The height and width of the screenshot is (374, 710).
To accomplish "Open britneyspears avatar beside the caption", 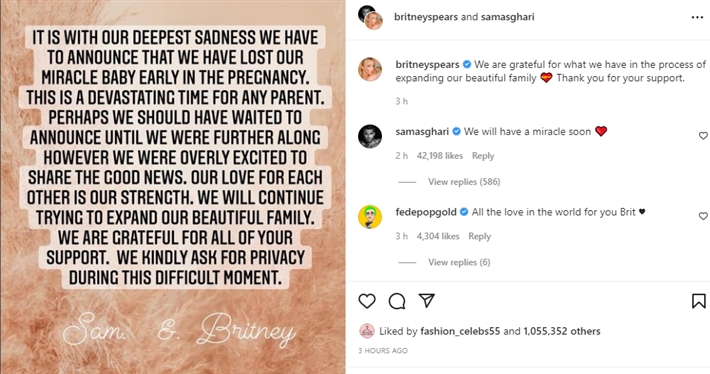I will (x=370, y=69).
